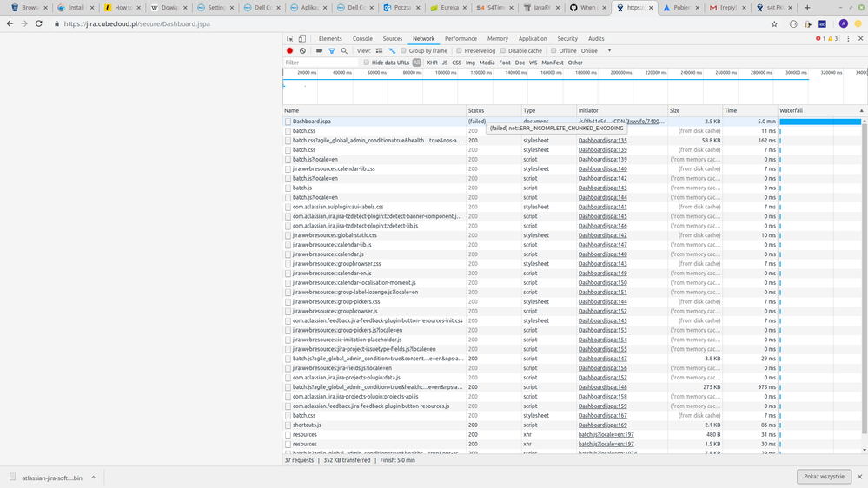Check the Offline checkbox
868x488 pixels.
point(553,51)
